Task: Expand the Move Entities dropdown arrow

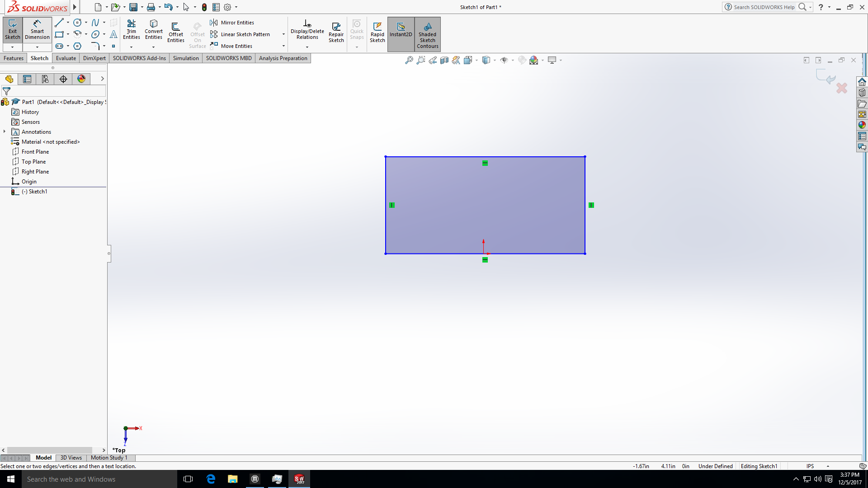Action: pyautogui.click(x=284, y=46)
